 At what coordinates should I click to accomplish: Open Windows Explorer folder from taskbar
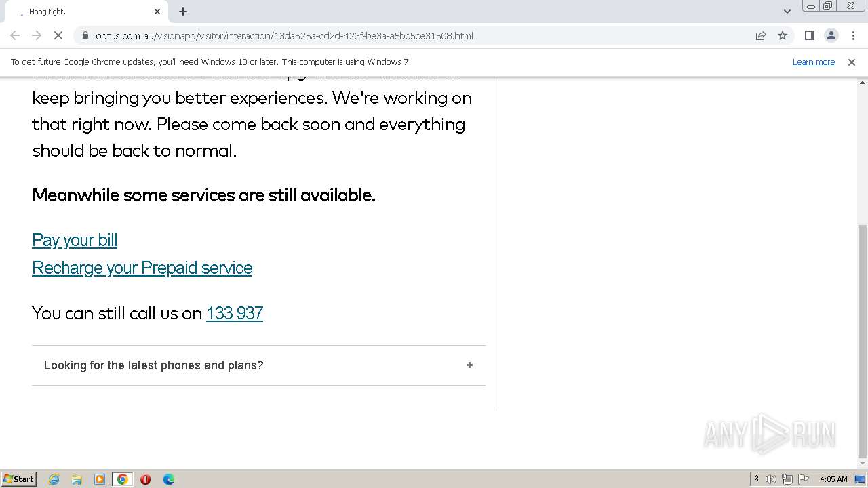pyautogui.click(x=77, y=479)
